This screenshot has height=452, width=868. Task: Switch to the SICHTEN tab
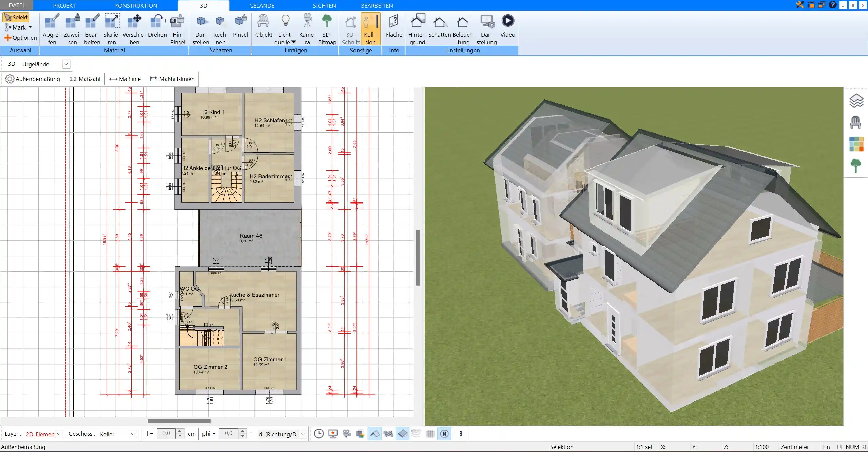324,5
